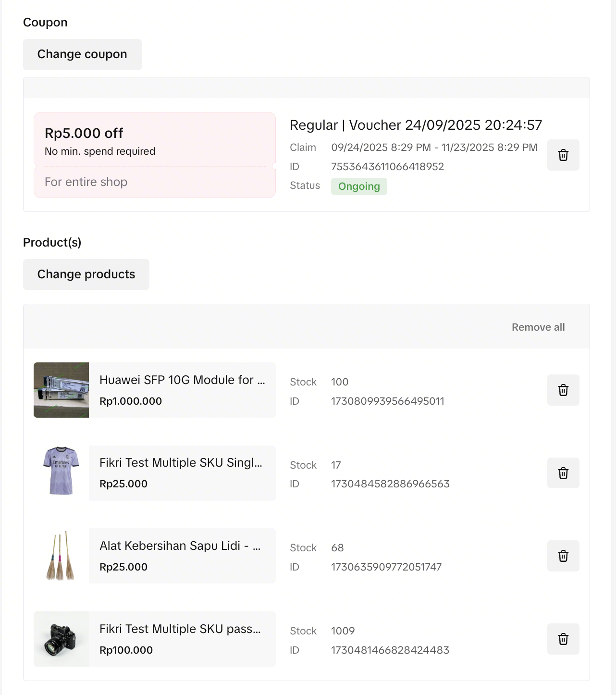Select Fikri Test Multiple SKU pass title

(x=180, y=629)
